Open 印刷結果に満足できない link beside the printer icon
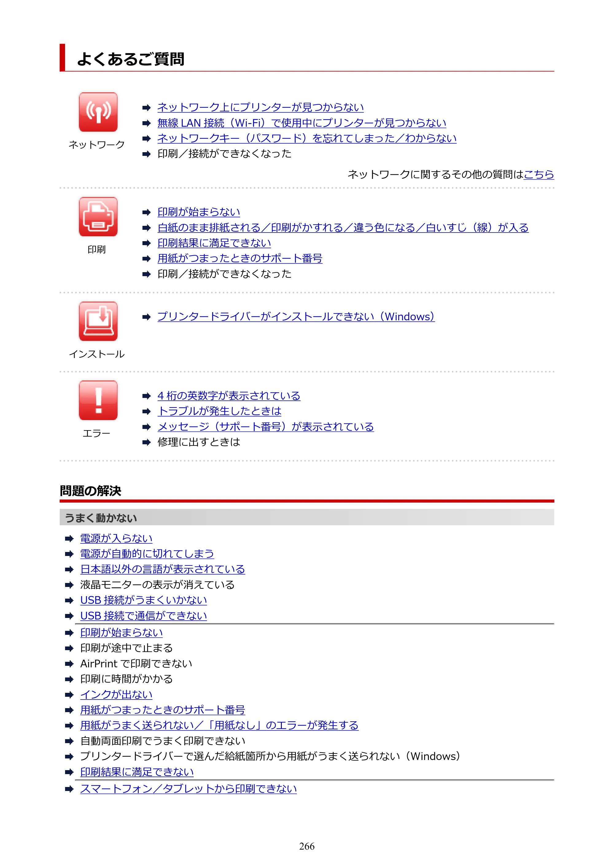 coord(214,243)
